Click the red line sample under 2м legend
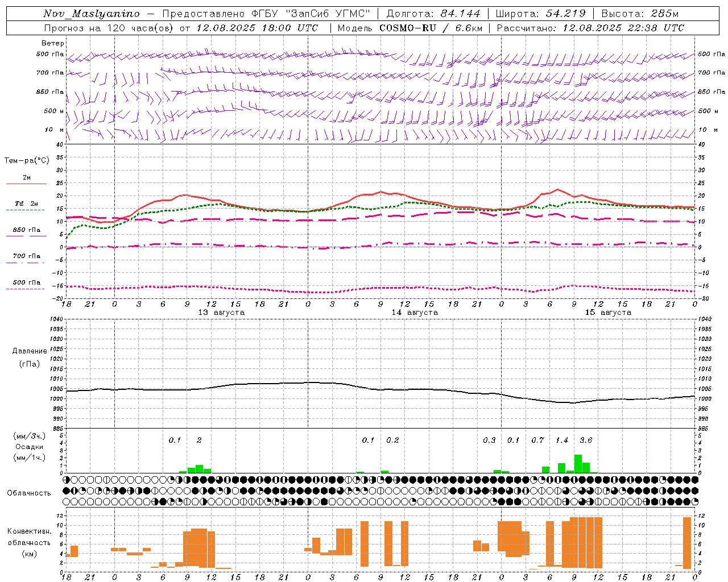This screenshot has width=728, height=582. click(x=26, y=184)
